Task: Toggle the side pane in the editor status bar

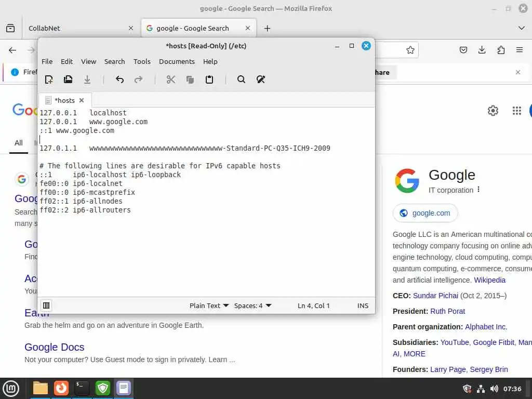Action: (46, 305)
